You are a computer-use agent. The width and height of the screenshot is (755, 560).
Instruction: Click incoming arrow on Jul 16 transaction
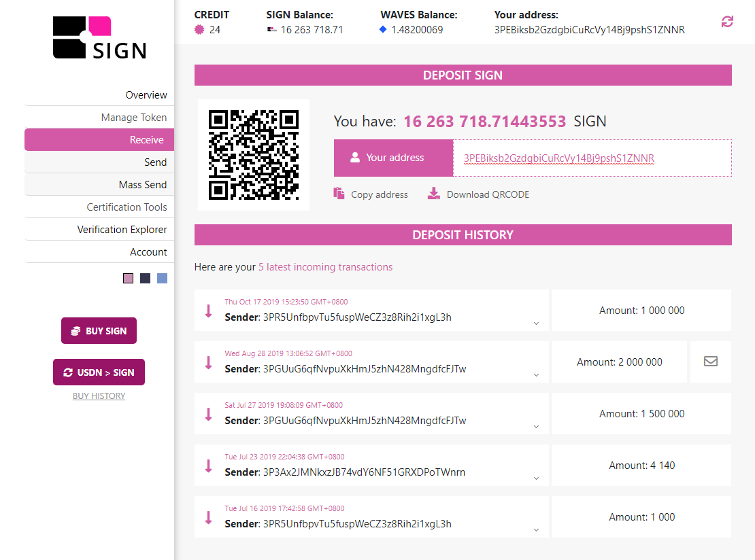click(209, 517)
